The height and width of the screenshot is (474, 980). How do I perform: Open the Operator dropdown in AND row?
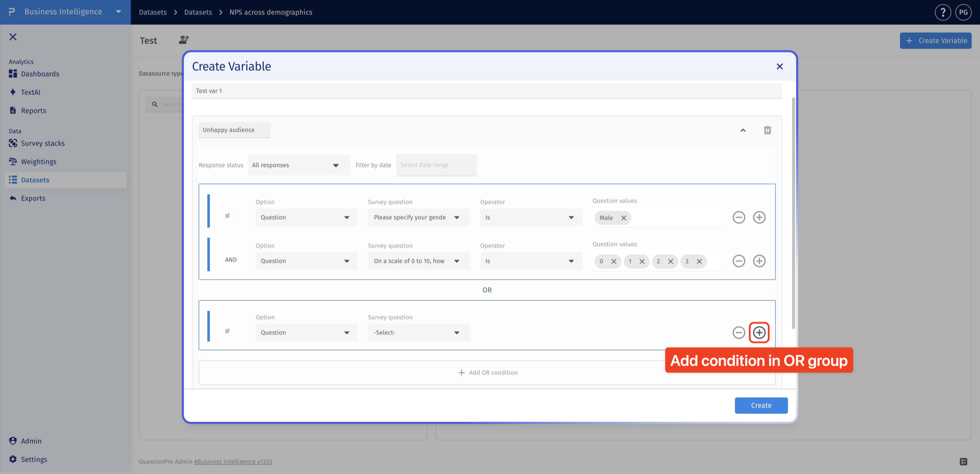(531, 261)
